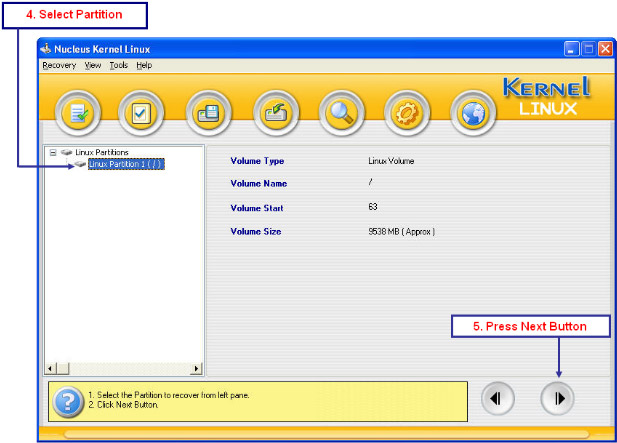Click left arrow of tree pane scrollbar
Viewport: 617px width, 443px height.
pyautogui.click(x=50, y=369)
